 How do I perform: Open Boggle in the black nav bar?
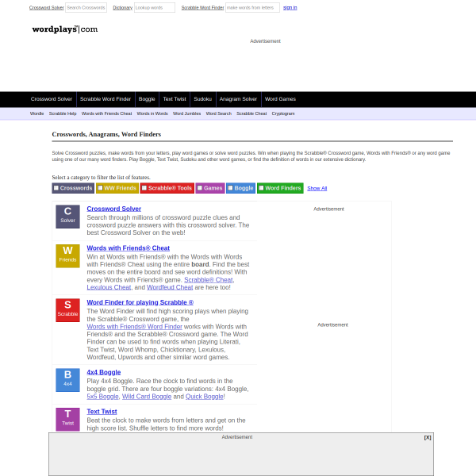pyautogui.click(x=147, y=99)
